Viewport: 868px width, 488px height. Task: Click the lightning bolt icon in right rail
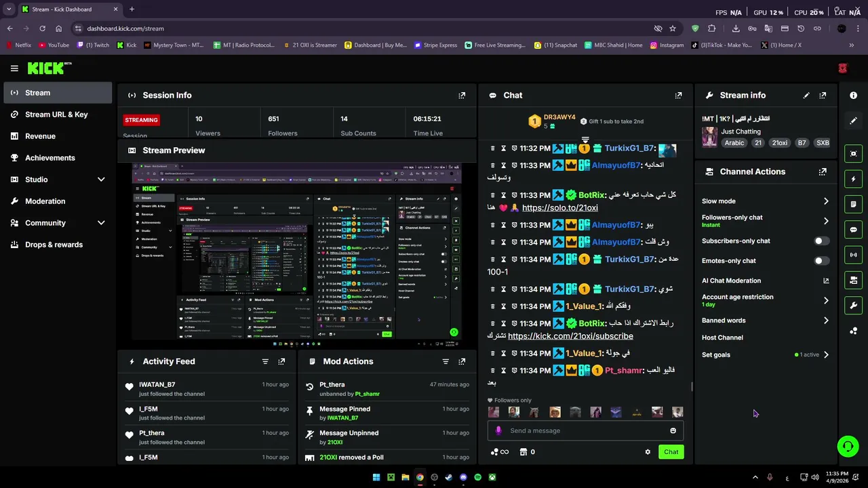pos(854,179)
